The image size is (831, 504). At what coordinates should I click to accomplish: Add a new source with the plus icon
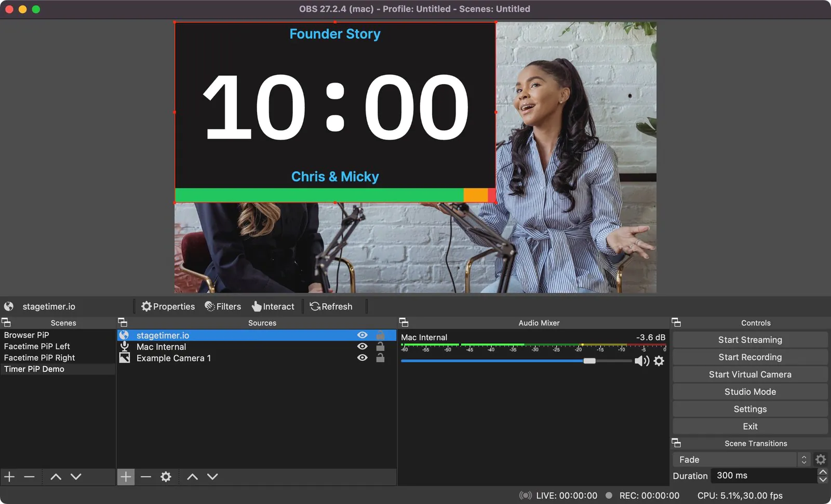[x=126, y=476]
